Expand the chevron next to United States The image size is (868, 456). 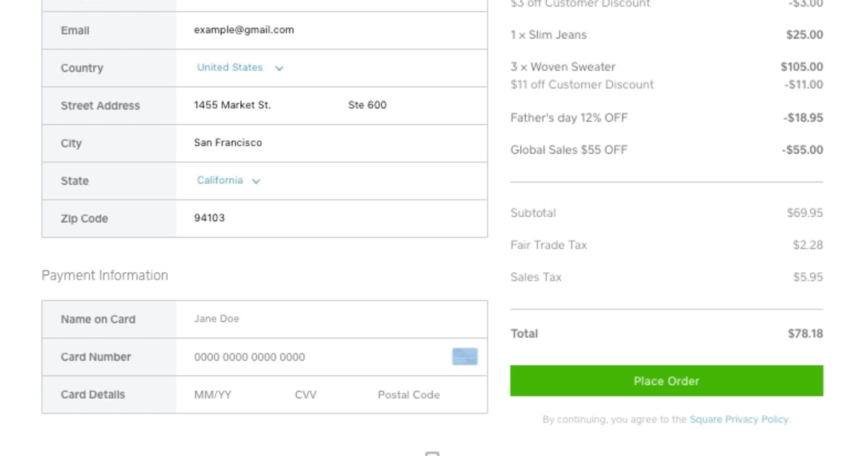tap(279, 67)
